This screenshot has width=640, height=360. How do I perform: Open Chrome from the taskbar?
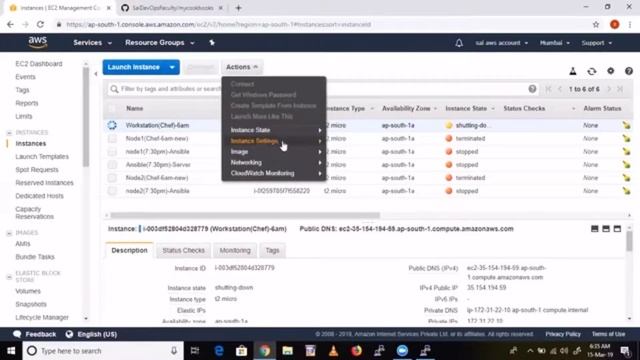point(264,351)
